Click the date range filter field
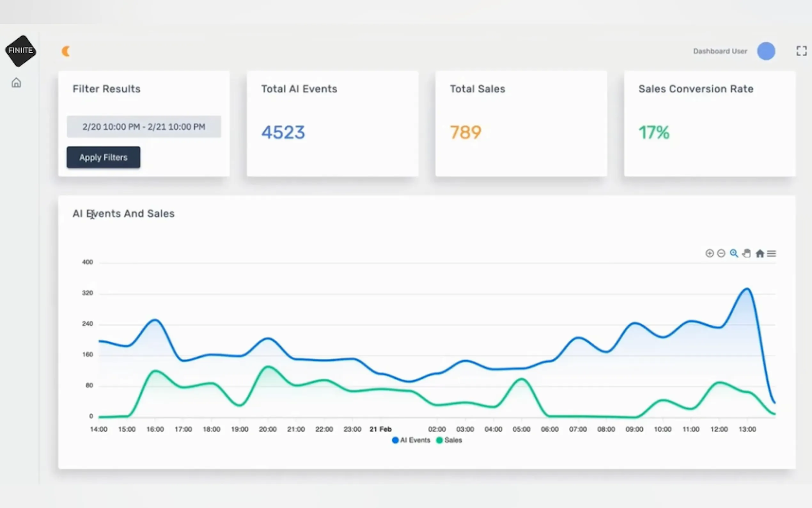The image size is (812, 508). 144,127
